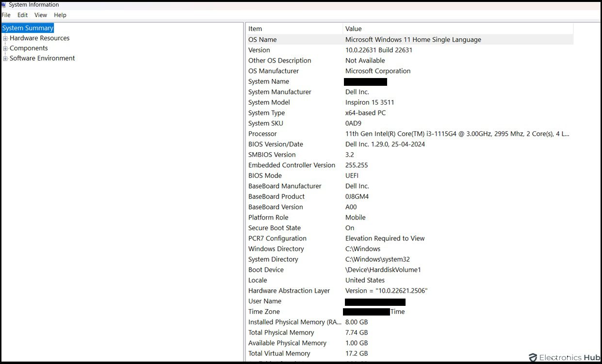Expand the Components tree node
This screenshot has width=602, height=364.
point(4,48)
